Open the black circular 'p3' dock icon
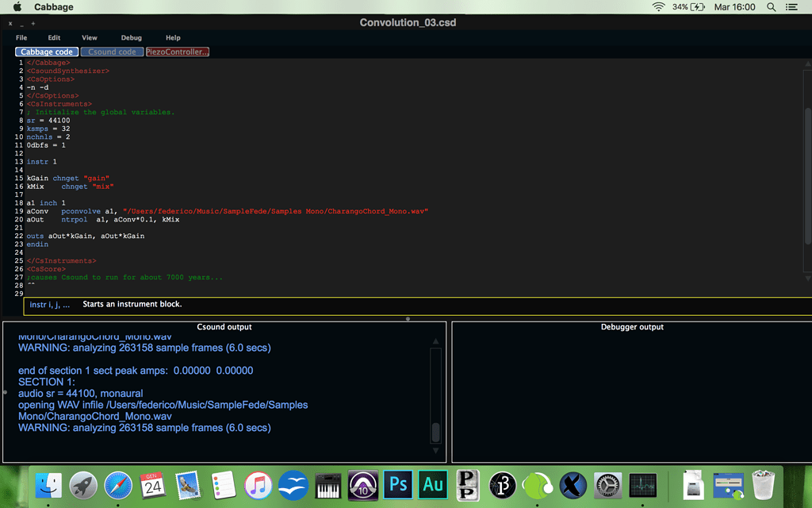The height and width of the screenshot is (508, 812). pyautogui.click(x=502, y=485)
